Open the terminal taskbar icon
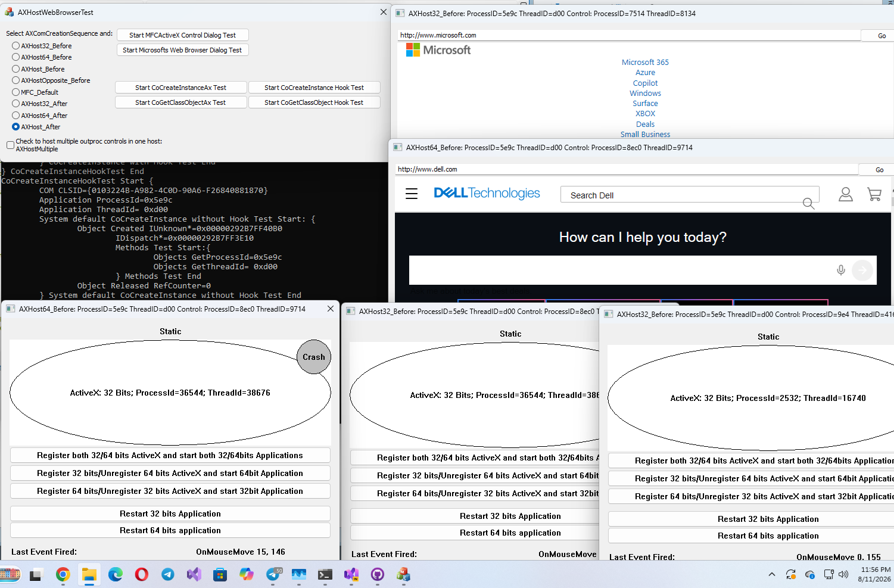The height and width of the screenshot is (588, 894). pos(325,574)
